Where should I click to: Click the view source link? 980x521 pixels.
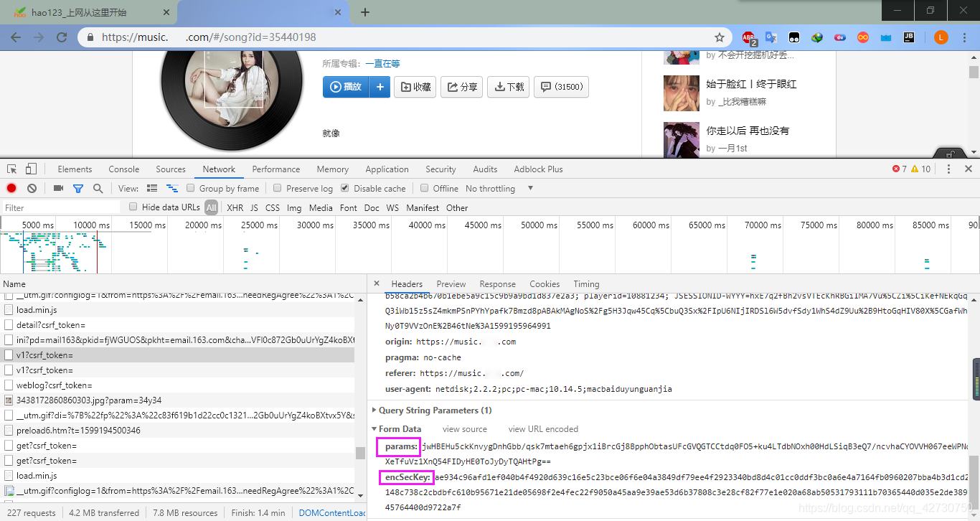tap(465, 429)
